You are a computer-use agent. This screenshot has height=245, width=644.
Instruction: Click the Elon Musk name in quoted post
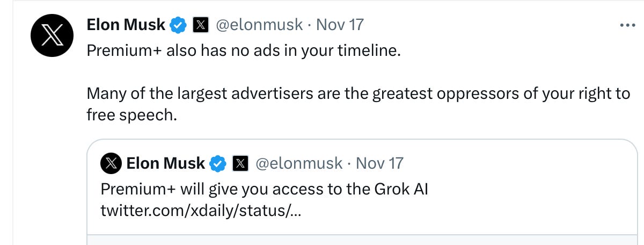click(166, 163)
